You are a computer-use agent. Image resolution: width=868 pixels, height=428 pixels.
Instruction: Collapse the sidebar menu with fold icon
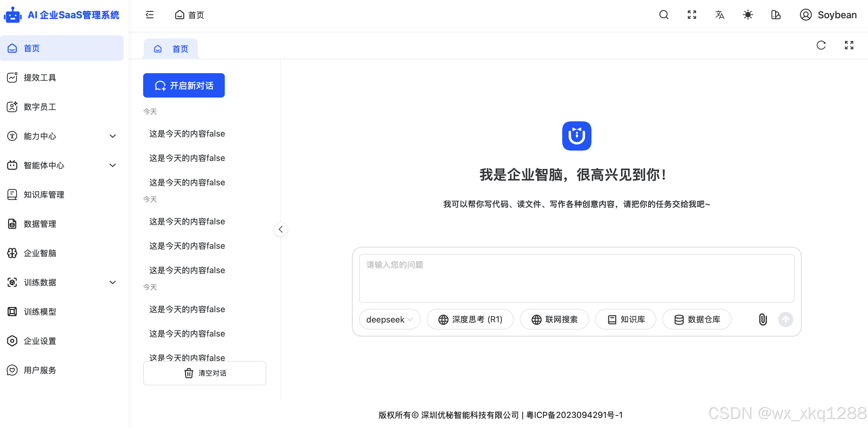click(150, 15)
